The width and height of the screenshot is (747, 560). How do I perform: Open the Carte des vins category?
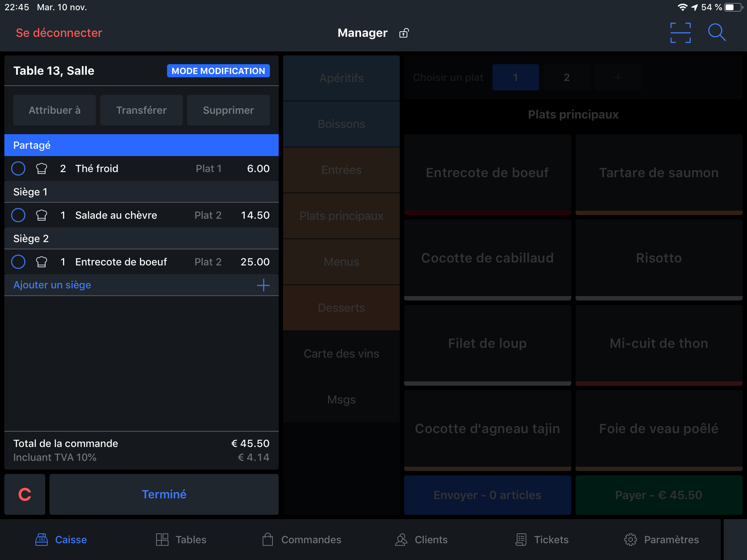[341, 354]
